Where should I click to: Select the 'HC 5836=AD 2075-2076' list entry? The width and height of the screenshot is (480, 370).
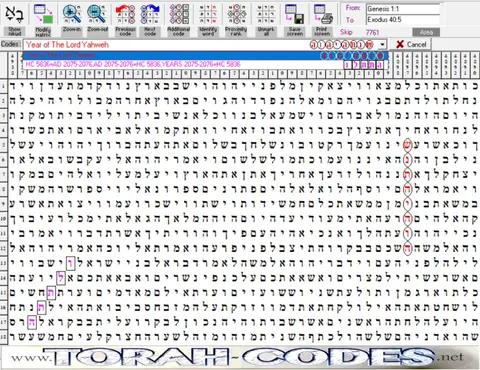coord(206,64)
